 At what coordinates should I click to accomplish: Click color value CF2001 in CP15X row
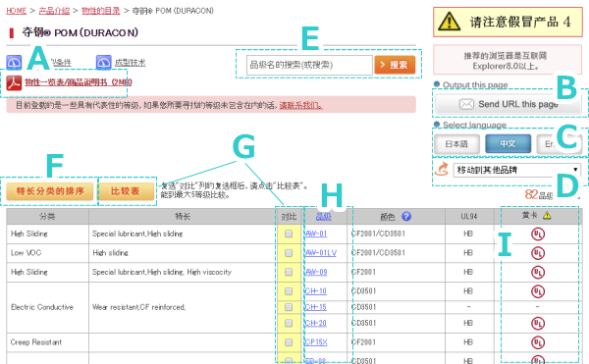tap(363, 342)
